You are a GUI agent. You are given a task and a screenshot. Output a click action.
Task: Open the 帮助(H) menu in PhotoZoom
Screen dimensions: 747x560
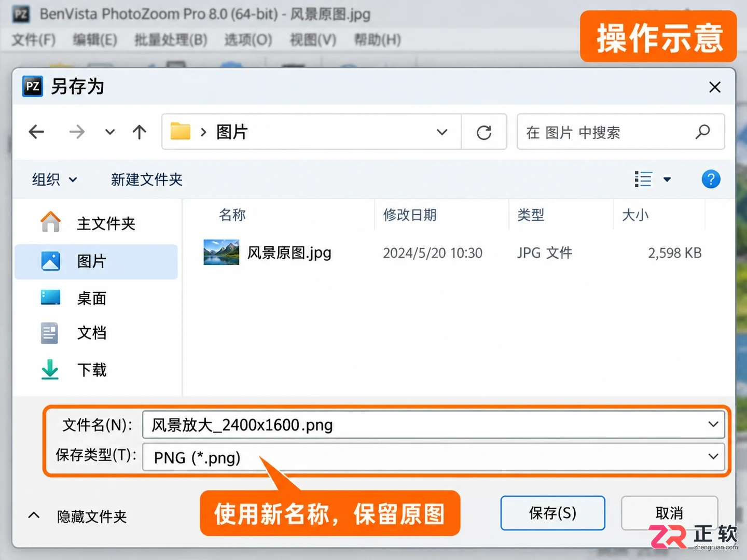point(377,40)
